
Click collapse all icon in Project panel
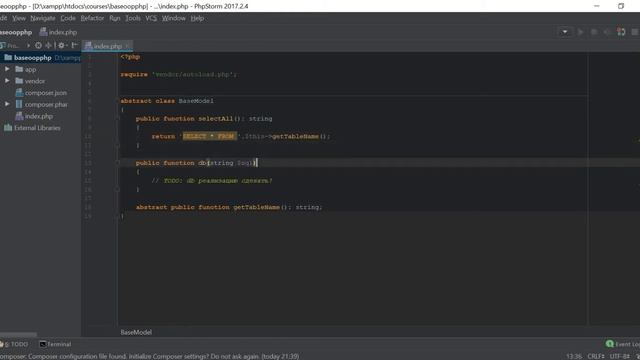(x=48, y=46)
